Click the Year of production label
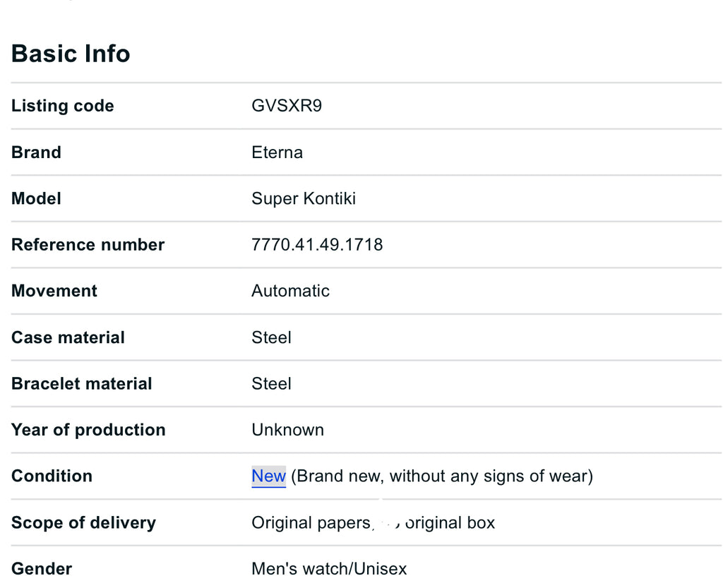Image resolution: width=723 pixels, height=588 pixels. [x=88, y=430]
